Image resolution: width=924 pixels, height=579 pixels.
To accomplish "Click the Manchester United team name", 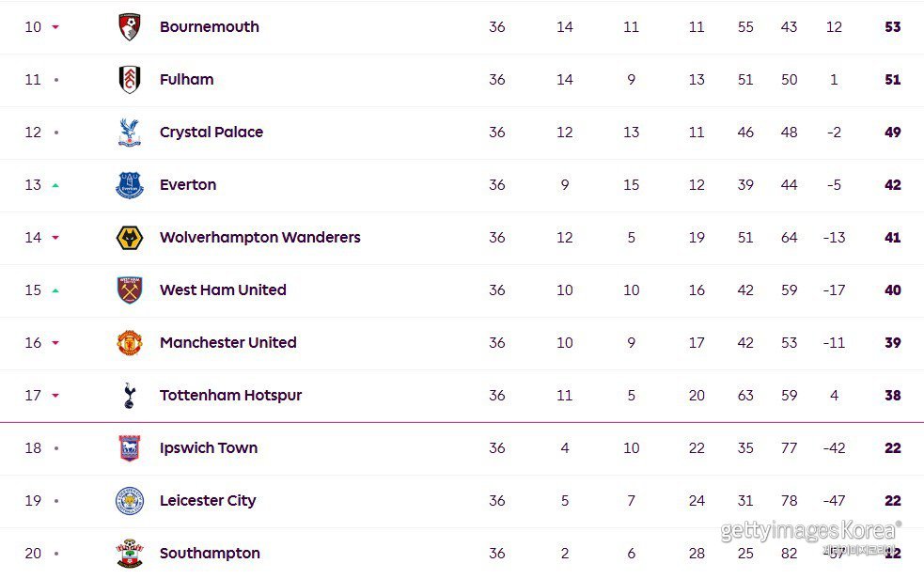I will tap(227, 343).
